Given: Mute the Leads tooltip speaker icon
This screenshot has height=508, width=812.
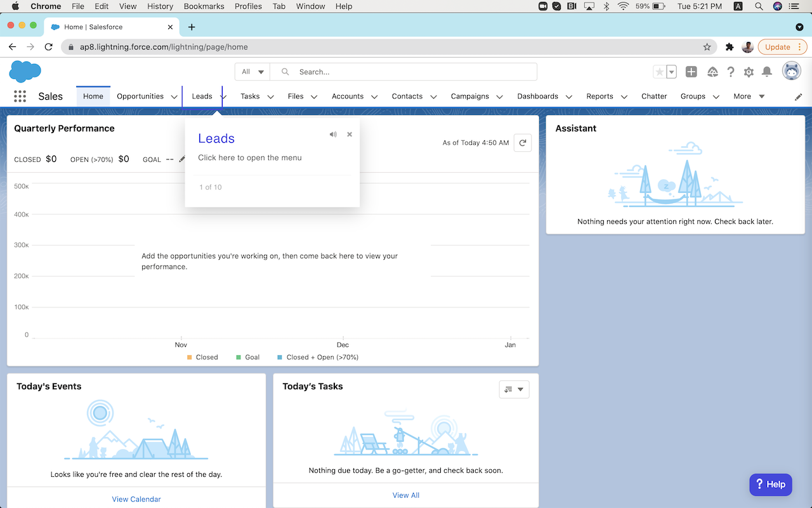Looking at the screenshot, I should [x=333, y=135].
